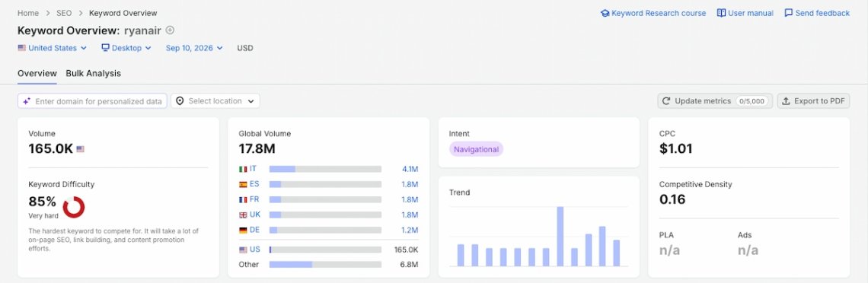Click the Navigational intent badge

[x=476, y=149]
